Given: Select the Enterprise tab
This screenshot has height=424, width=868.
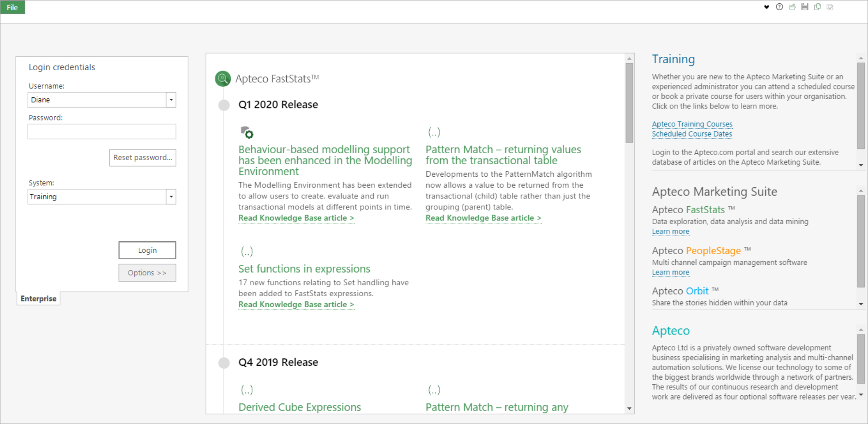Looking at the screenshot, I should pyautogui.click(x=39, y=299).
